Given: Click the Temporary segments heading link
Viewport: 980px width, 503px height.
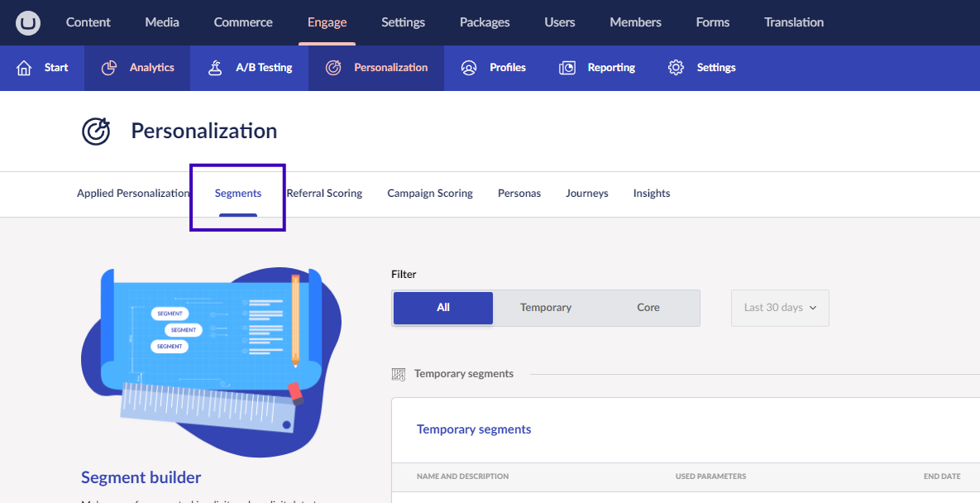Looking at the screenshot, I should click(474, 429).
